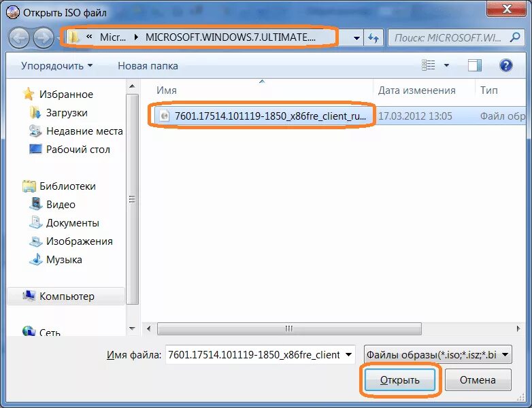Select Документы in navigation pane
Image resolution: width=532 pixels, height=408 pixels.
pyautogui.click(x=73, y=223)
